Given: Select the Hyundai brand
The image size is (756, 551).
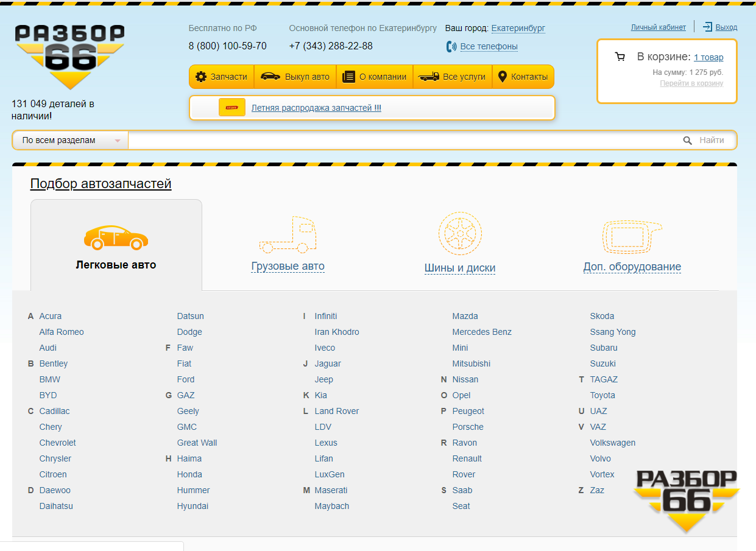Looking at the screenshot, I should (x=193, y=506).
